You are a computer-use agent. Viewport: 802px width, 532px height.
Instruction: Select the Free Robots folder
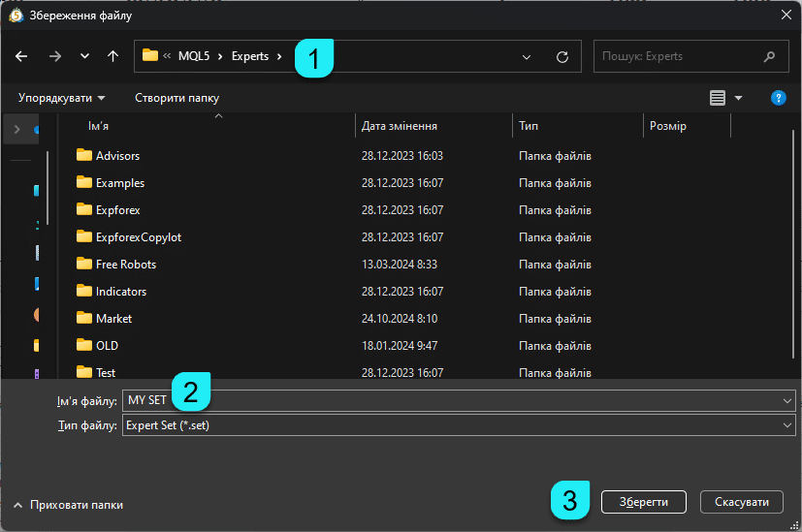click(x=125, y=265)
